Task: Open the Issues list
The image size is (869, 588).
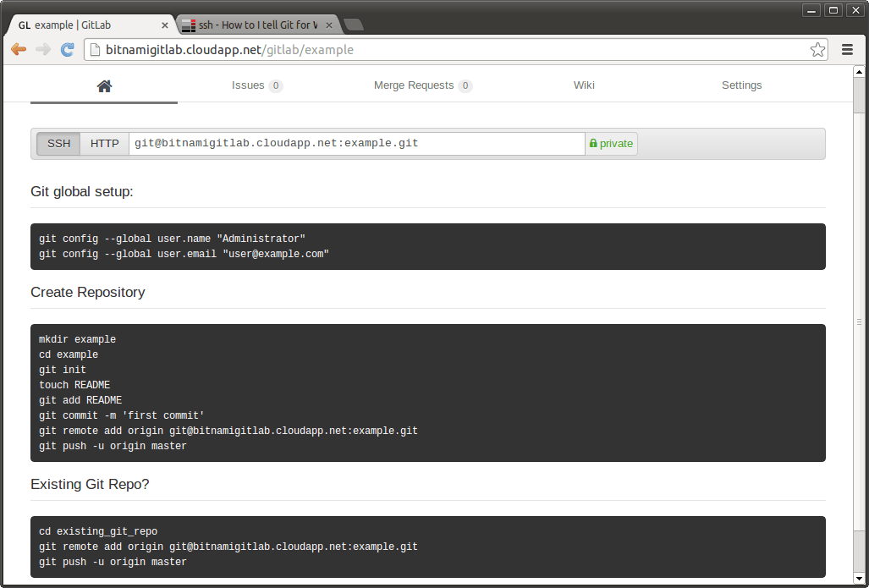Action: click(x=248, y=85)
